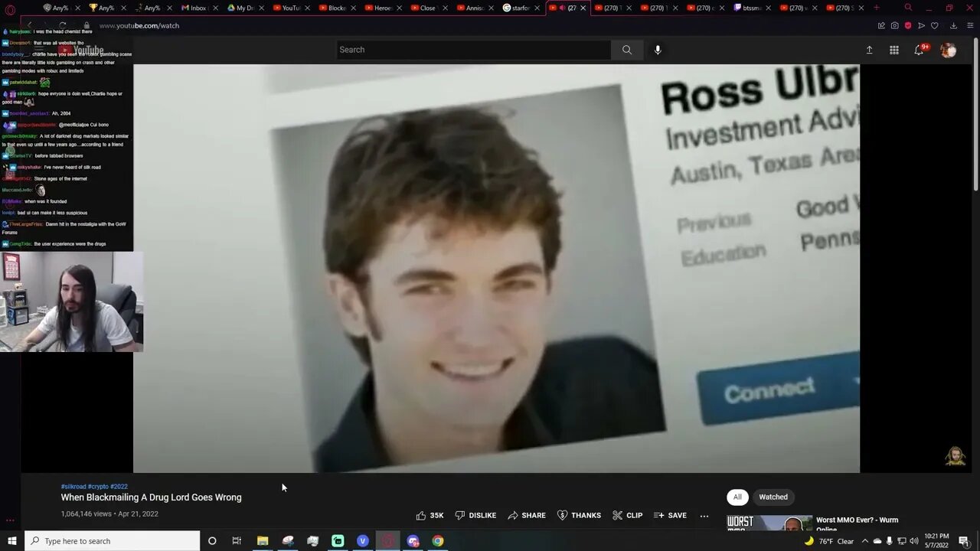Image resolution: width=980 pixels, height=551 pixels.
Task: Open the YouTube account avatar menu
Action: click(x=948, y=50)
